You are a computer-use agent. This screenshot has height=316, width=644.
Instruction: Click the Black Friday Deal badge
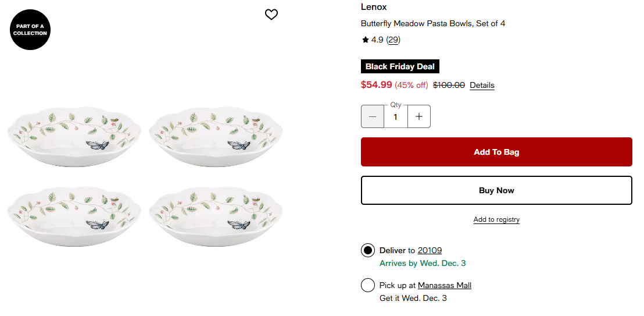point(400,67)
